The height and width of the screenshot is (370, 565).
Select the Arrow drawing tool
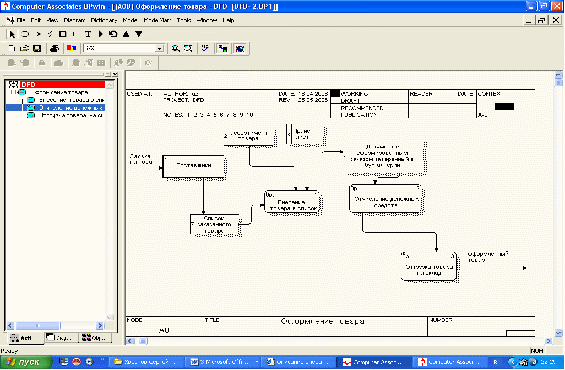(x=38, y=34)
